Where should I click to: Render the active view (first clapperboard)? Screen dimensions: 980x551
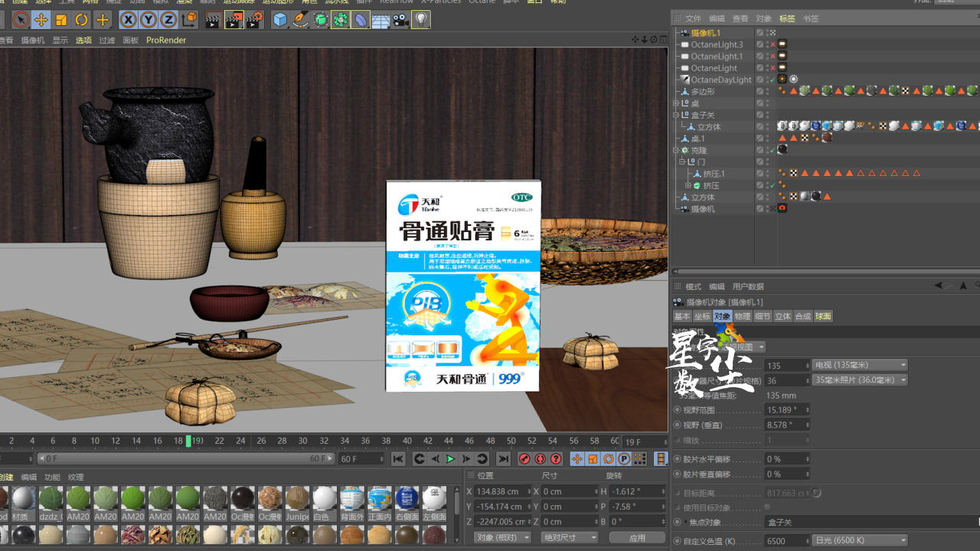click(213, 20)
